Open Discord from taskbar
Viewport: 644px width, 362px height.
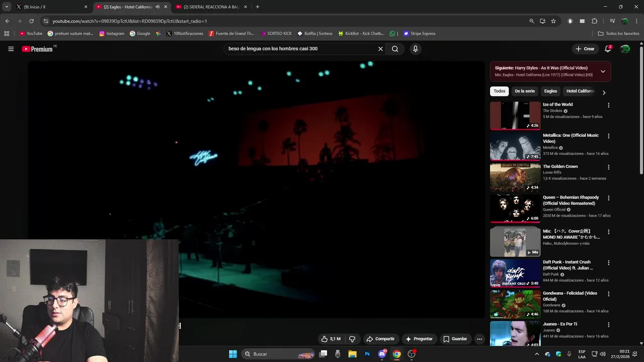(382, 354)
